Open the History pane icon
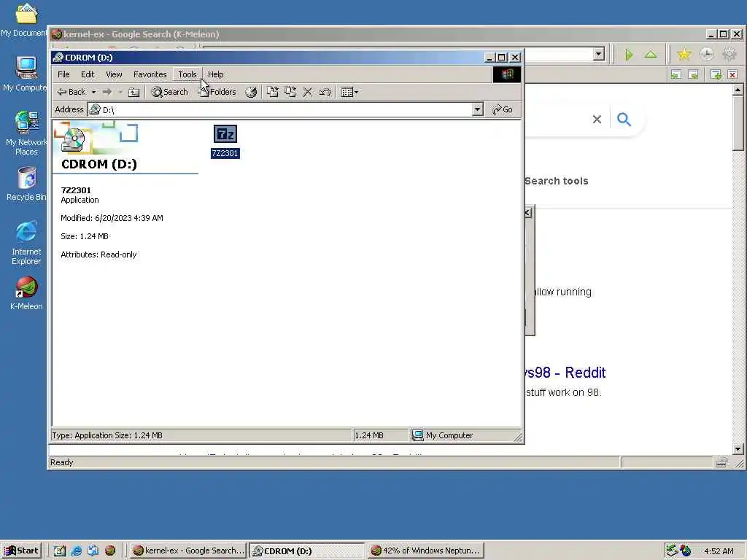Screen dimensions: 747x560 (251, 93)
